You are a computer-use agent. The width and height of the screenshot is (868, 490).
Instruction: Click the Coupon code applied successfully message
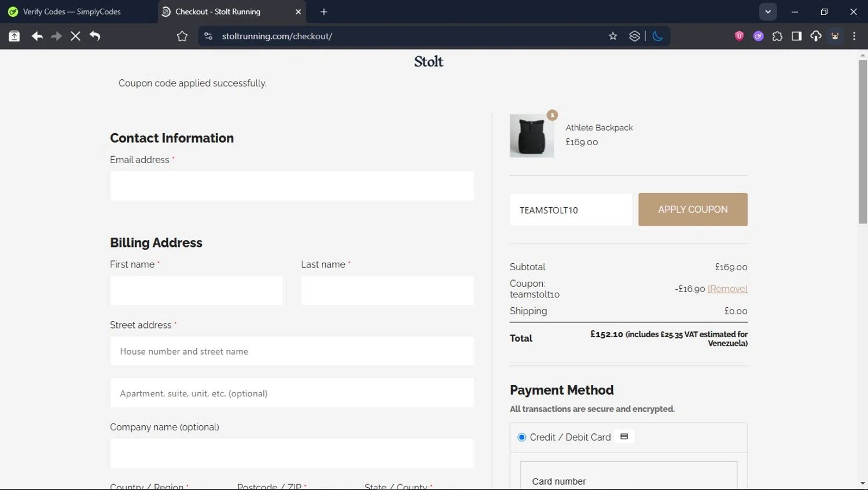[x=193, y=83]
